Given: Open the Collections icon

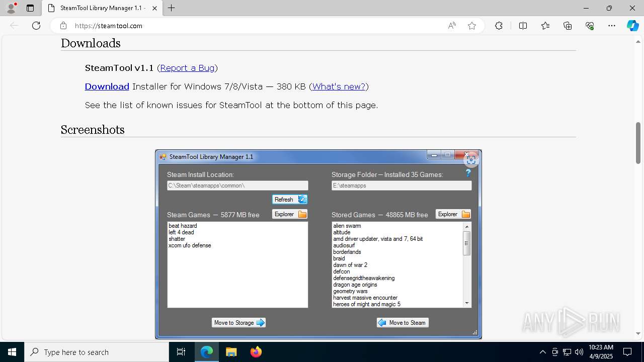Looking at the screenshot, I should (x=568, y=26).
